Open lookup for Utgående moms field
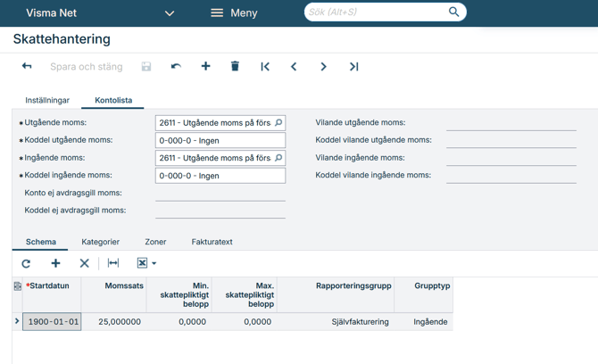 278,123
